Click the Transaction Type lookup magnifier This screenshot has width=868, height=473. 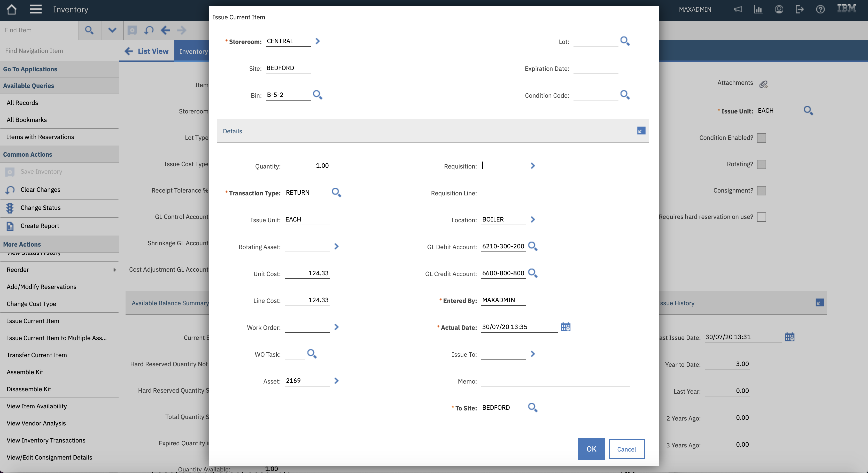pos(336,193)
